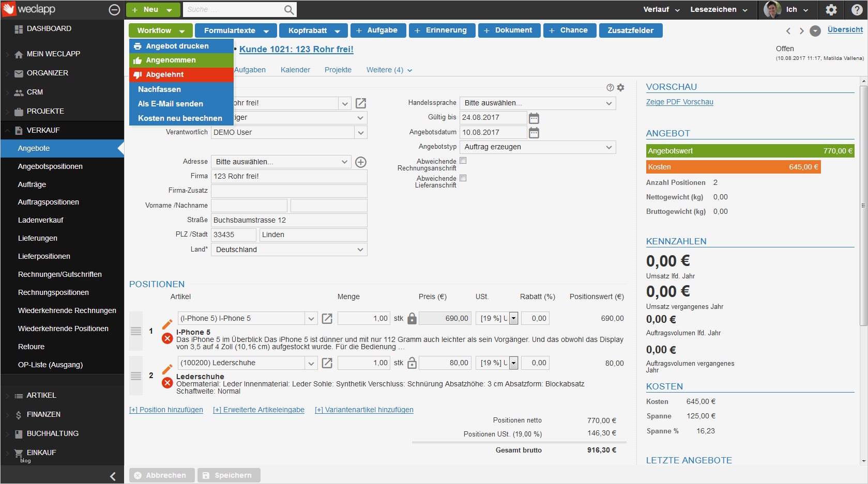Click the plus icon beside the Adresse dropdown
This screenshot has width=868, height=484.
[361, 162]
